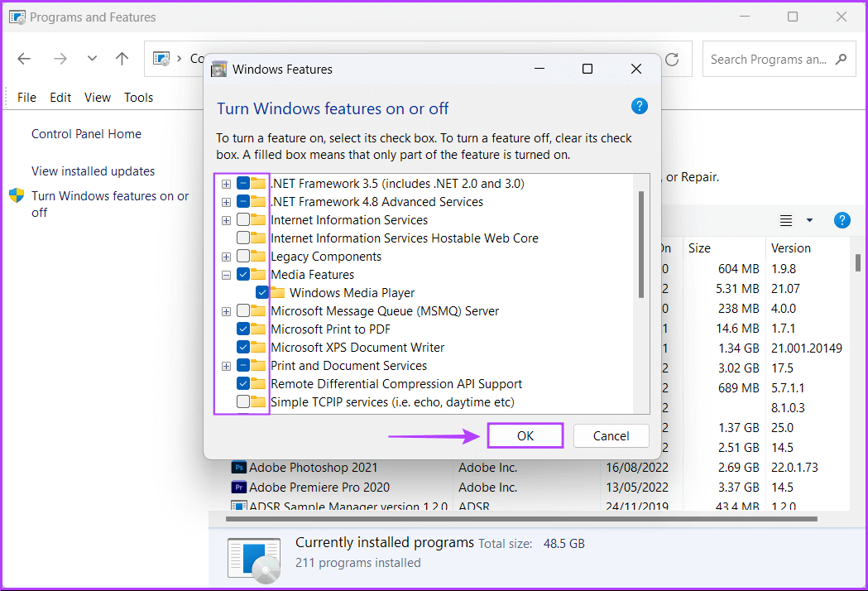Click the view options list icon
868x591 pixels.
pos(786,220)
